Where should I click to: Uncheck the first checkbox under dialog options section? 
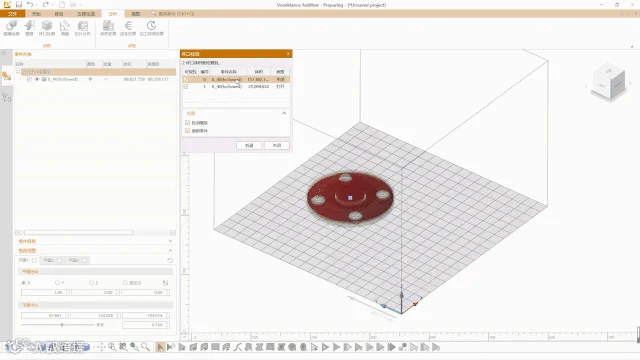pos(188,122)
